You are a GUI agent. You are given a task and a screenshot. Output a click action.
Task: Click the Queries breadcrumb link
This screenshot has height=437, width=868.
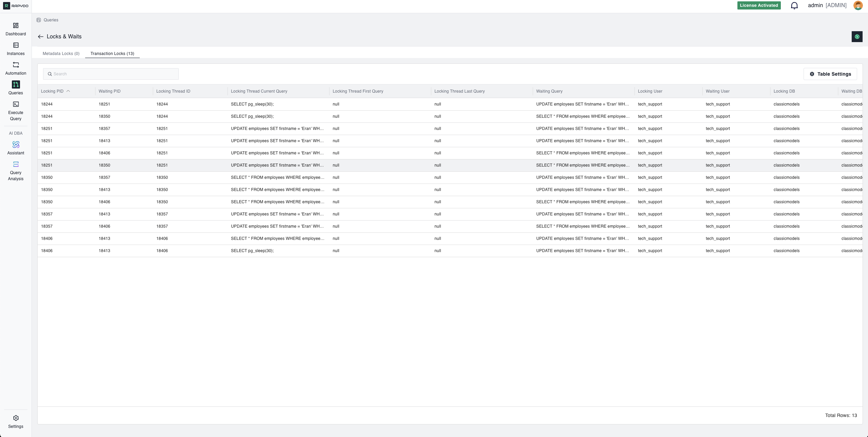pos(51,20)
